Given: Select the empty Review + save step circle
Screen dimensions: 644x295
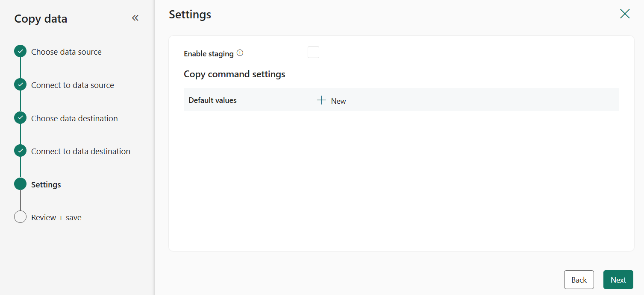Looking at the screenshot, I should pos(20,216).
